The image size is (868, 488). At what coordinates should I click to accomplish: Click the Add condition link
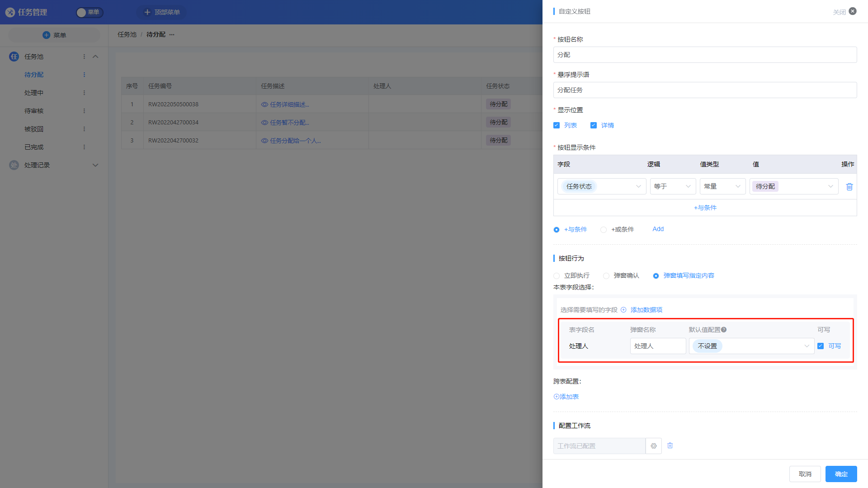tap(658, 229)
